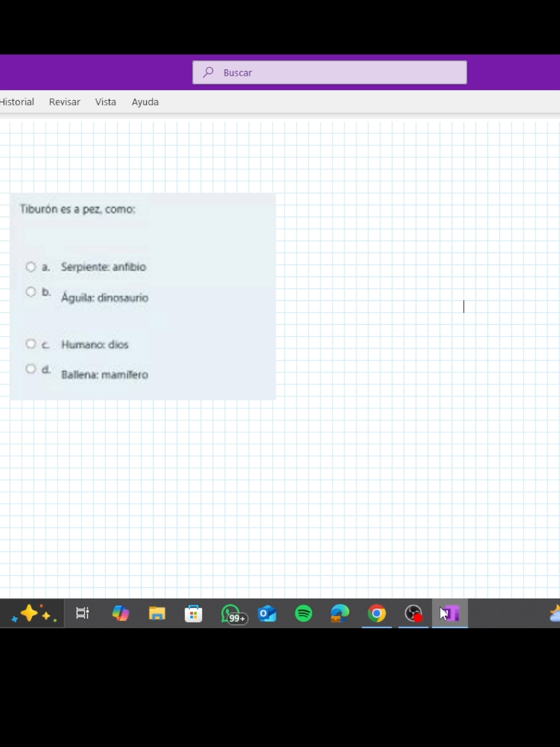Screen dimensions: 560x747
Task: Select option a Serpiente: anfibio
Action: point(31,267)
